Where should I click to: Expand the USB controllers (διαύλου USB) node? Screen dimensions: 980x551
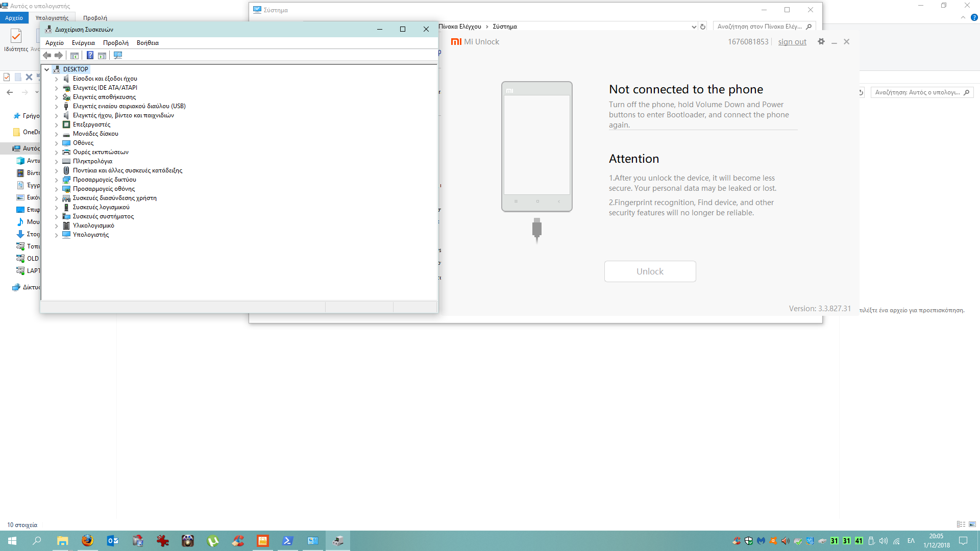click(x=57, y=107)
